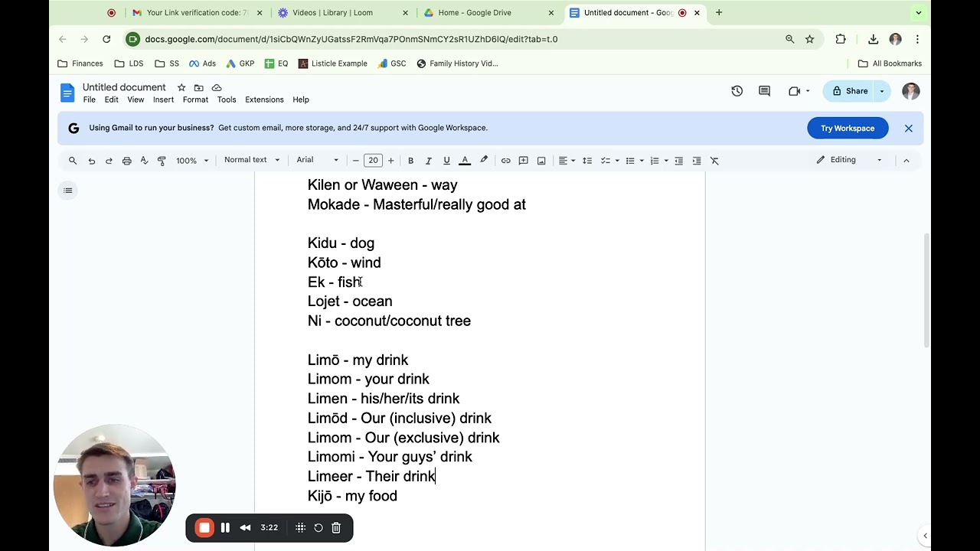Screen dimensions: 980x551
Task: Open the toolbar search menus magnifier
Action: [x=73, y=161]
